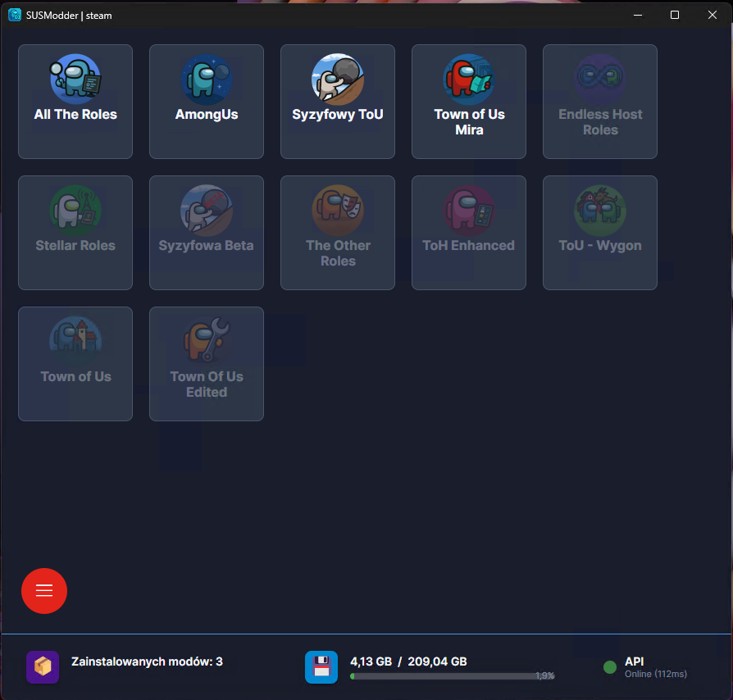This screenshot has height=700, width=733.
Task: Click the ToU - Wygon mod icon
Action: click(x=600, y=210)
